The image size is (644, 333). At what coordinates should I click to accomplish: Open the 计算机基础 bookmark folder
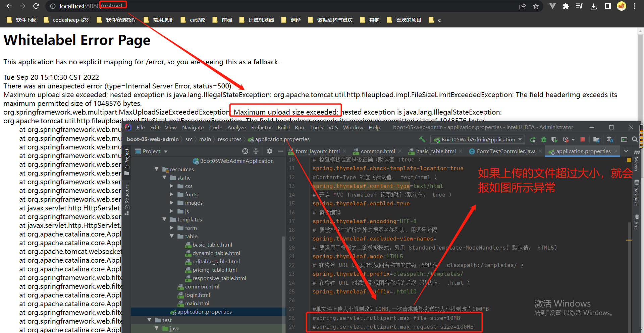tap(257, 20)
